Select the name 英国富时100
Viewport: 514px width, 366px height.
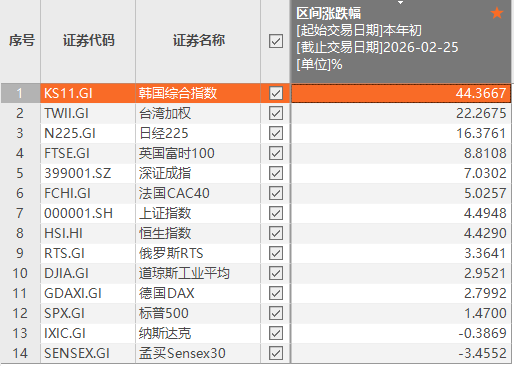(177, 153)
